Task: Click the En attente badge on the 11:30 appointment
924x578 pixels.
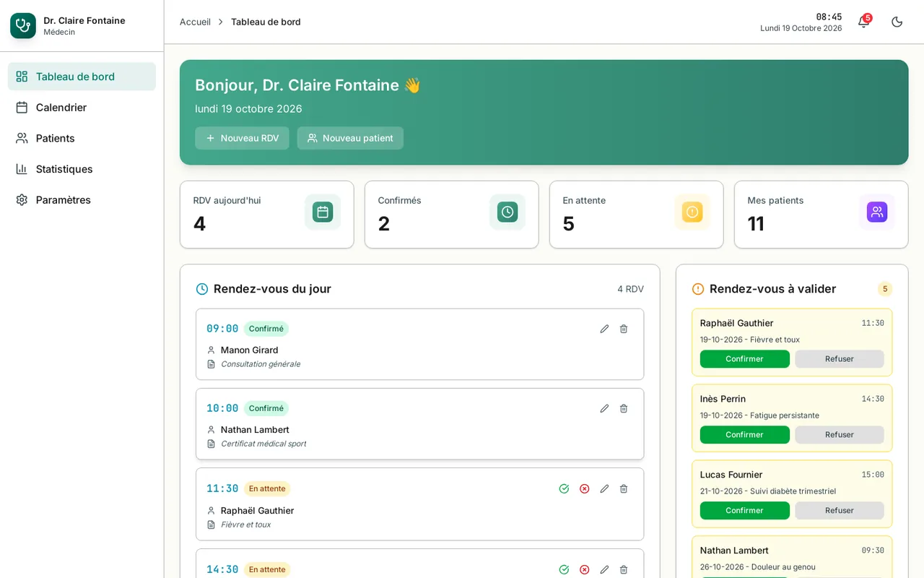Action: coord(267,488)
